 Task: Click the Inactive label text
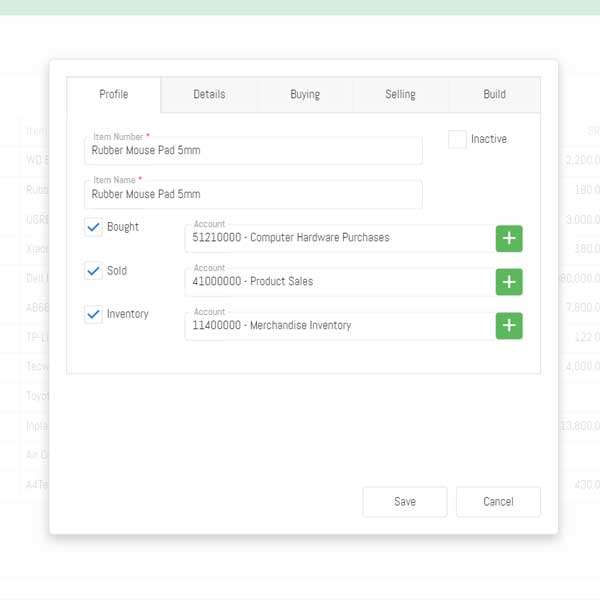coord(489,139)
